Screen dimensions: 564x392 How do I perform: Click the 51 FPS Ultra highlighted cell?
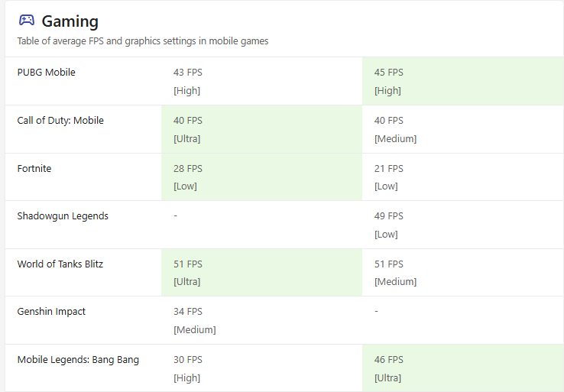tap(261, 273)
